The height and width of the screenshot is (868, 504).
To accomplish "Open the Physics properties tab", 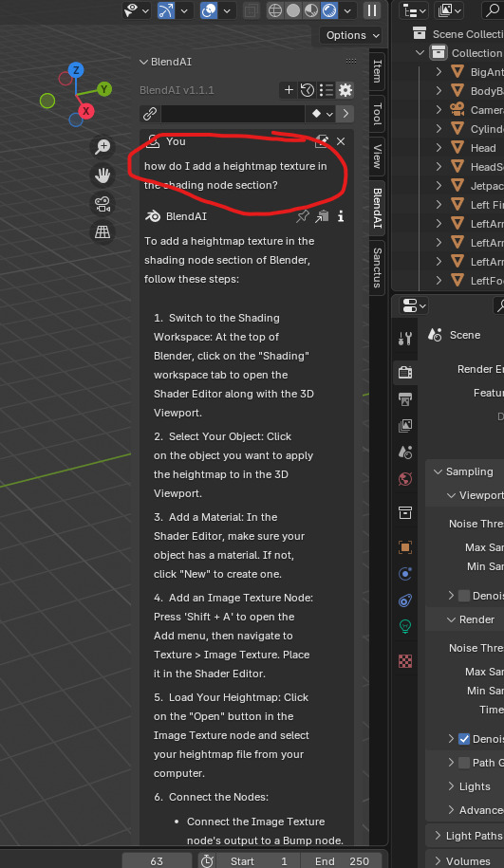I will coord(405,574).
